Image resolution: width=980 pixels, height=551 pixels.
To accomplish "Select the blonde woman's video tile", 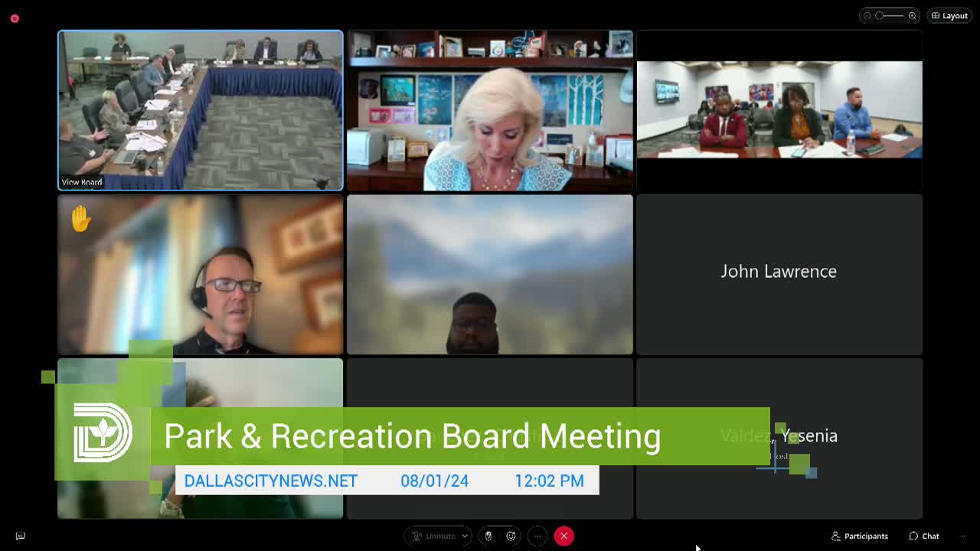I will [x=490, y=110].
